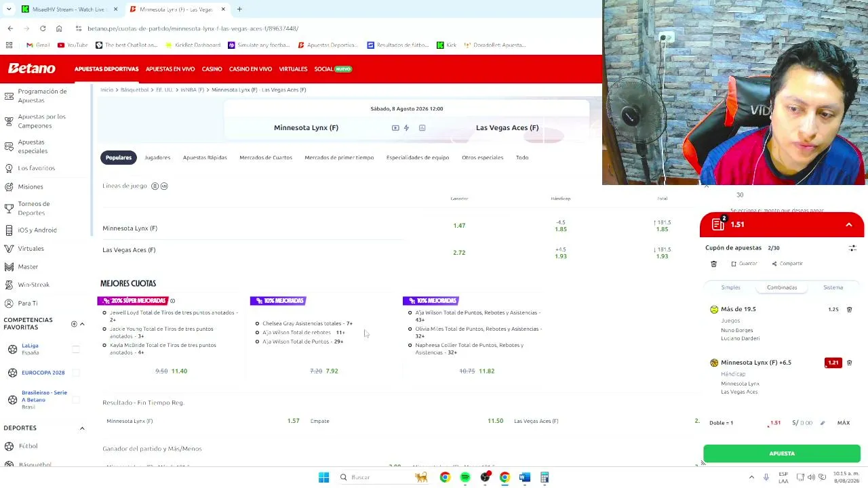This screenshot has height=488, width=868.
Task: Click the info icon next to Súper Mejoradas
Action: click(172, 301)
